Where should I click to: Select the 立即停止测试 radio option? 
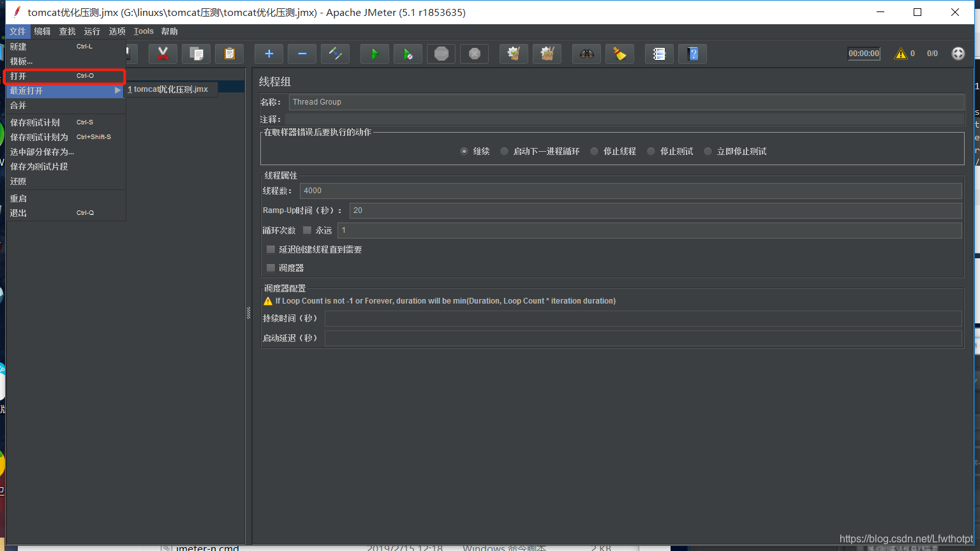[x=708, y=151]
